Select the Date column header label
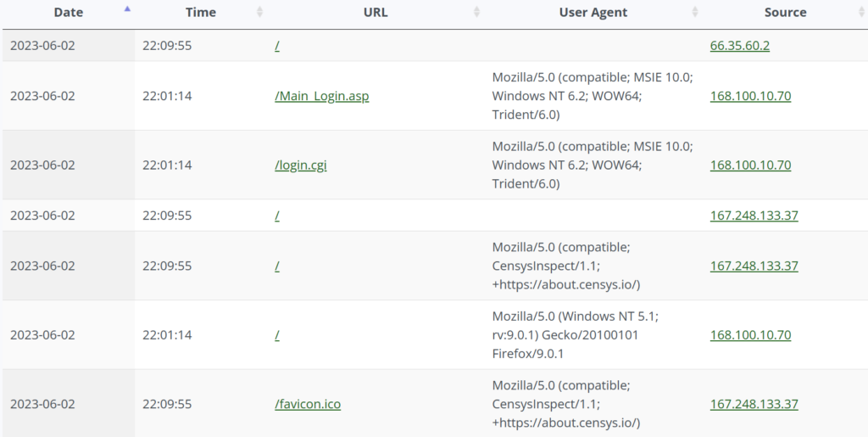The width and height of the screenshot is (868, 437). point(68,13)
